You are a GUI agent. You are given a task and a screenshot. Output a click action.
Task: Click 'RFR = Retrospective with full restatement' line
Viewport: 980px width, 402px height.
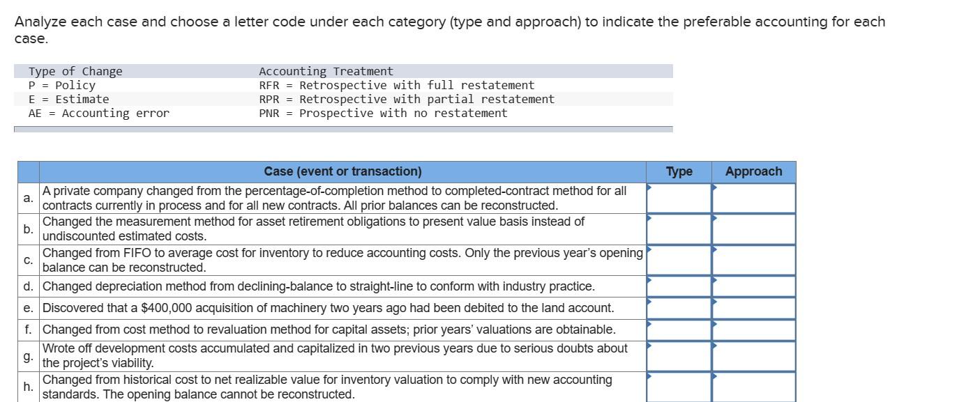pos(397,85)
